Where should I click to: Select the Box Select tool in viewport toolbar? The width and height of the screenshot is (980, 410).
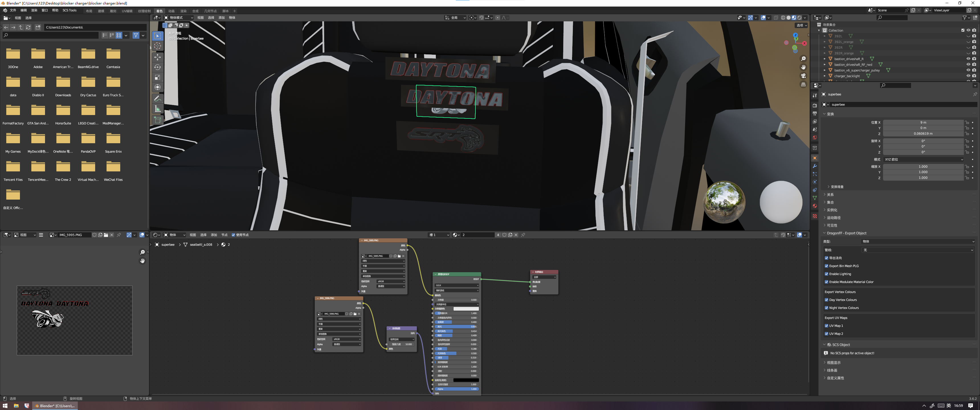pos(158,36)
